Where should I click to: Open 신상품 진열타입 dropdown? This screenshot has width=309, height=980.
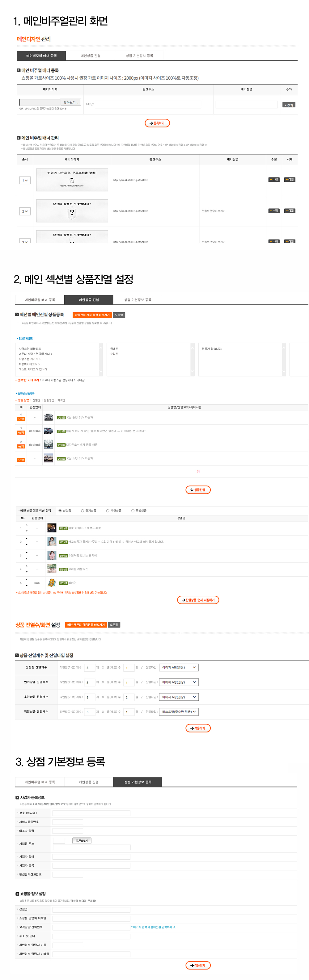(x=178, y=667)
